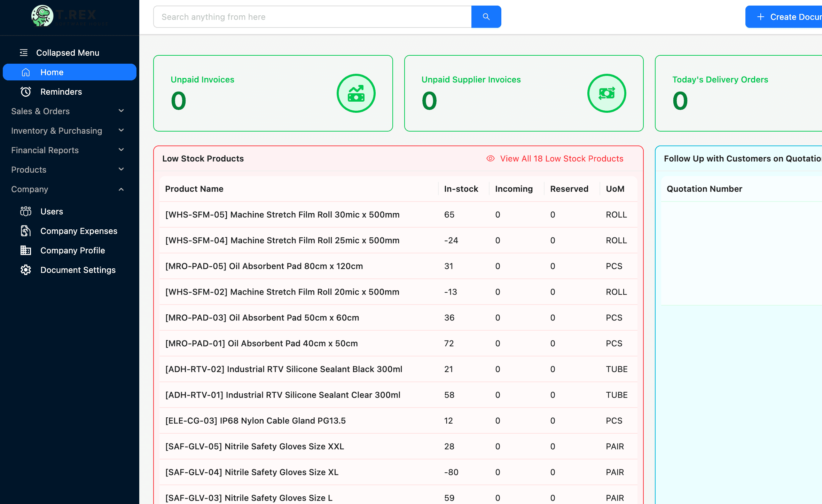Select the Collapsed Menu hamburger icon
822x504 pixels.
[x=24, y=52]
